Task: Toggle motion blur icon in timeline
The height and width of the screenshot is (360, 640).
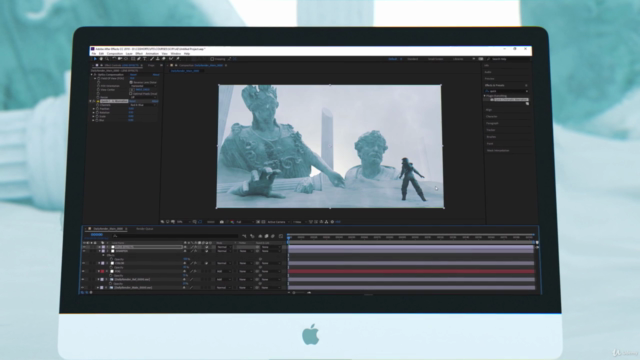Action: coord(273,236)
